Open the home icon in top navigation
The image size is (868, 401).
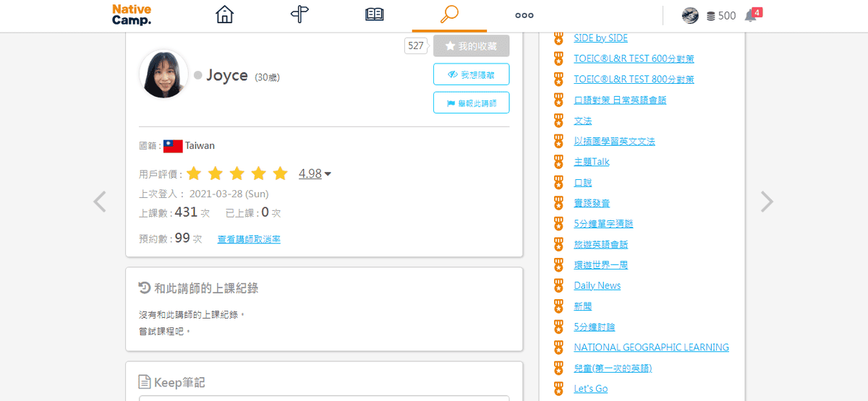point(225,15)
